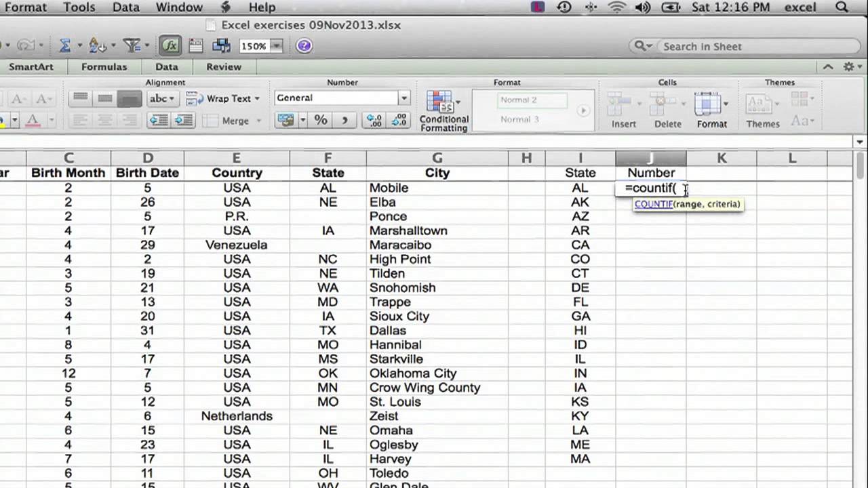
Task: Click the AutoSum icon
Action: (x=65, y=45)
